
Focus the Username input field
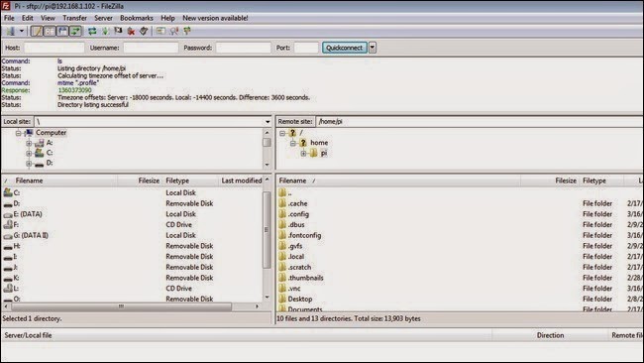[x=151, y=48]
